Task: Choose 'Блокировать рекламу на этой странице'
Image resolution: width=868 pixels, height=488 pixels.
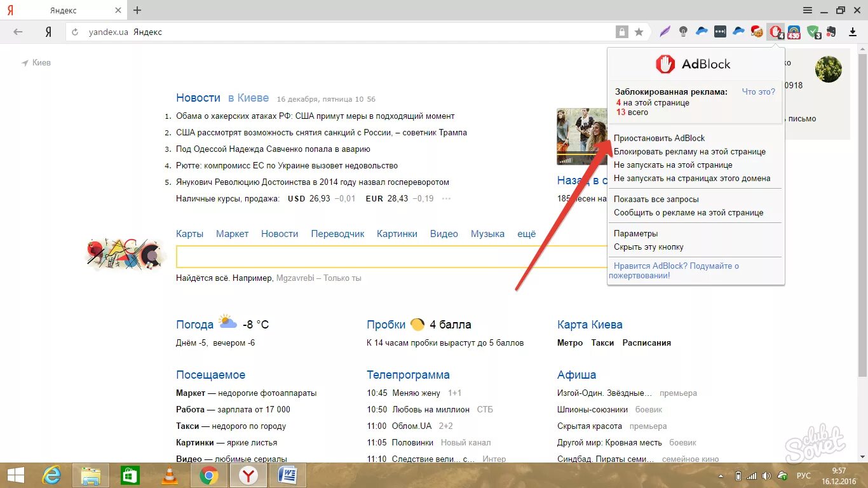Action: pos(689,152)
